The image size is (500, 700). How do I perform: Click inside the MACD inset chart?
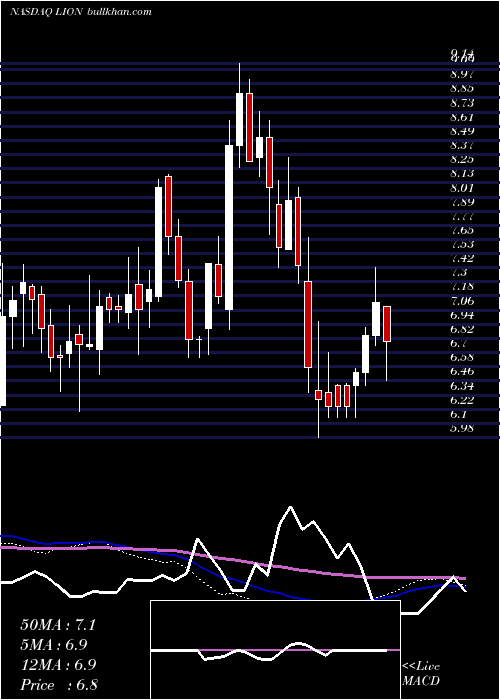point(275,650)
